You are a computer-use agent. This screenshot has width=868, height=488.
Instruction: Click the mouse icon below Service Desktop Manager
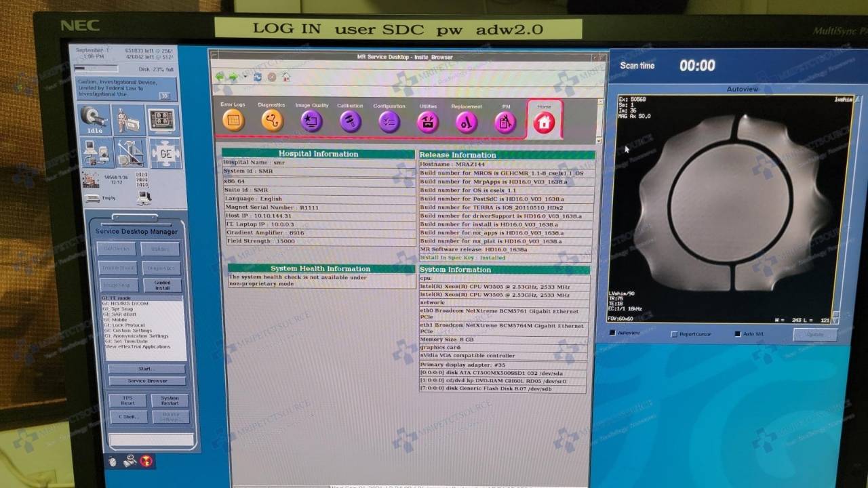[x=113, y=462]
